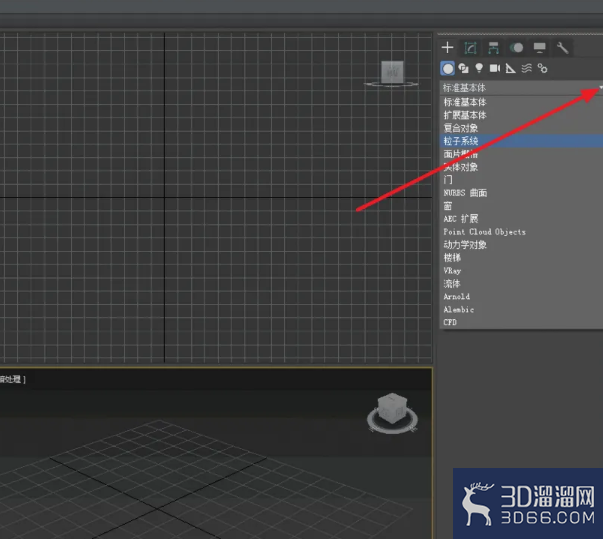
Task: Select the Lights category icon
Action: (479, 68)
